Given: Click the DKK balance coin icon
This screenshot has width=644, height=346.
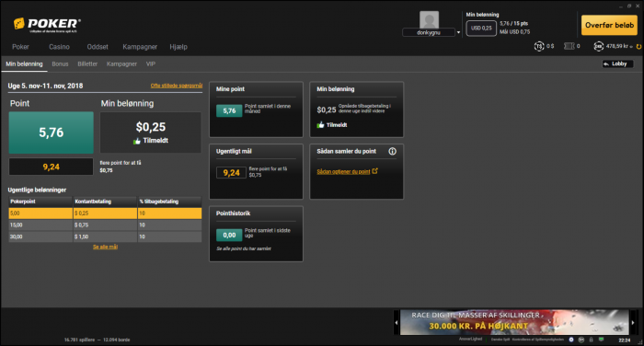Looking at the screenshot, I should (x=598, y=46).
